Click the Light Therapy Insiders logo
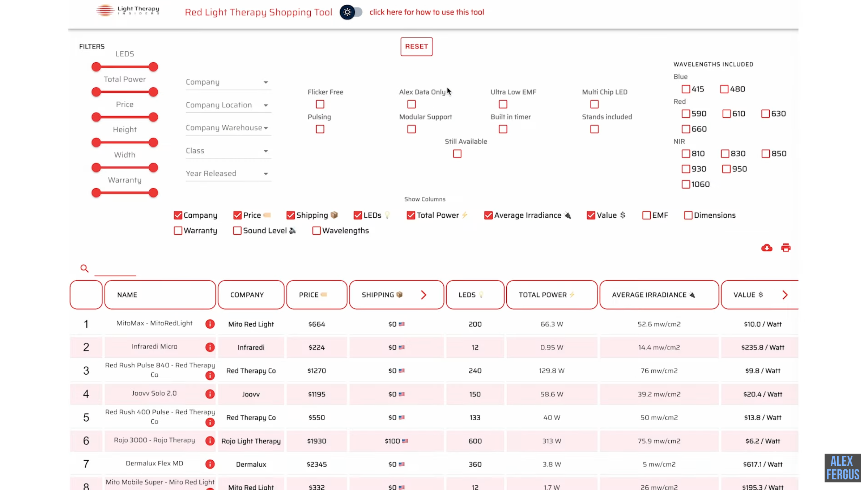 click(x=128, y=10)
